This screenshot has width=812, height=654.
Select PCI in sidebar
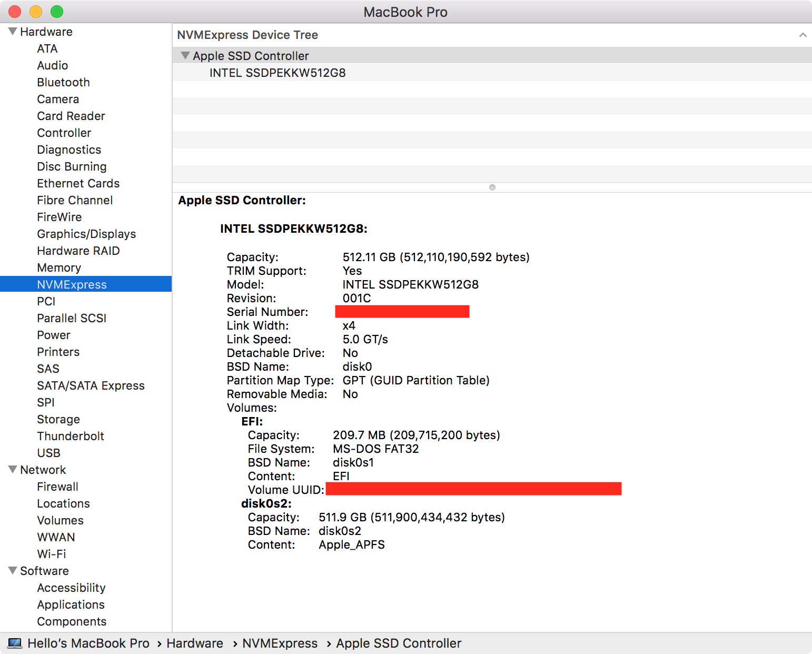[x=46, y=301]
